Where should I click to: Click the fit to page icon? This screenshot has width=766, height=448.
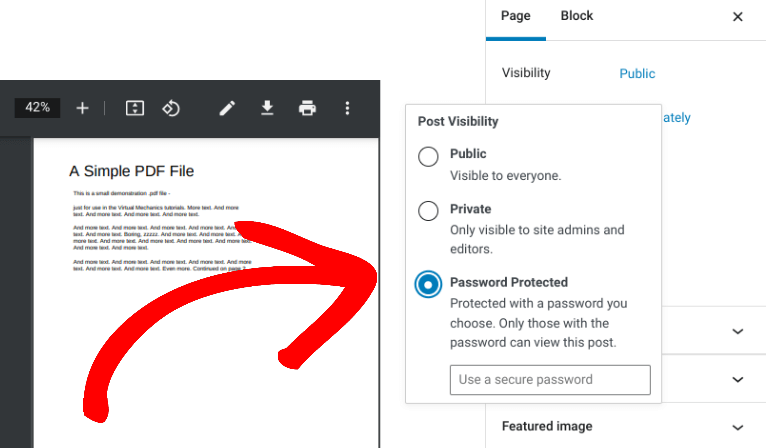(x=135, y=108)
